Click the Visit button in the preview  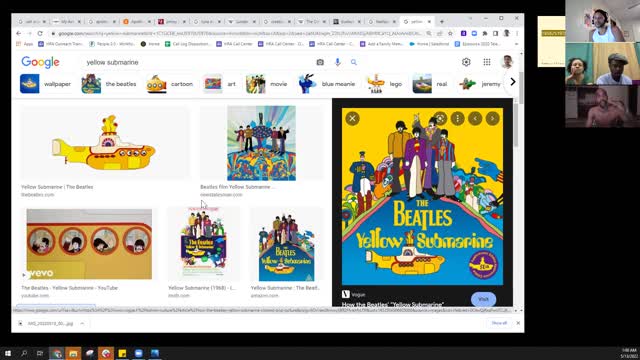[x=483, y=299]
